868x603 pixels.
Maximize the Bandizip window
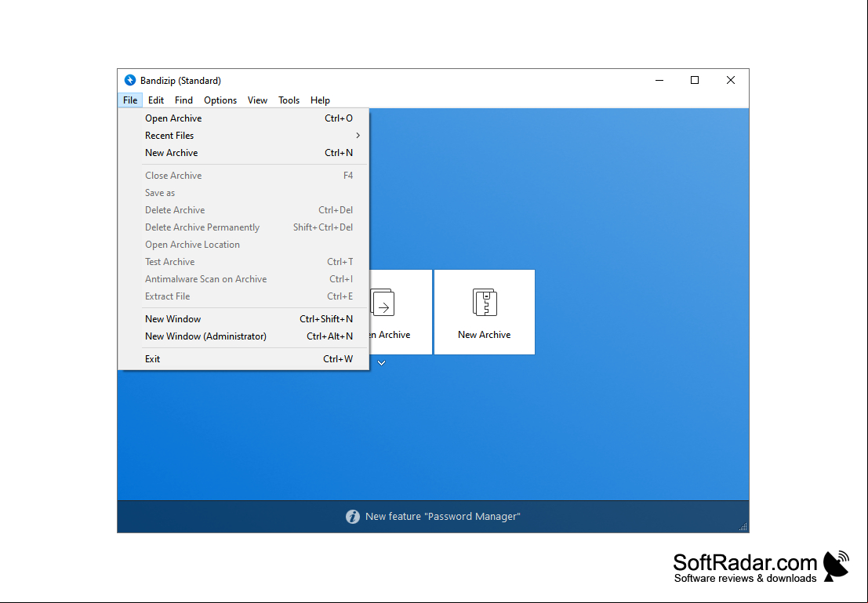pyautogui.click(x=695, y=80)
